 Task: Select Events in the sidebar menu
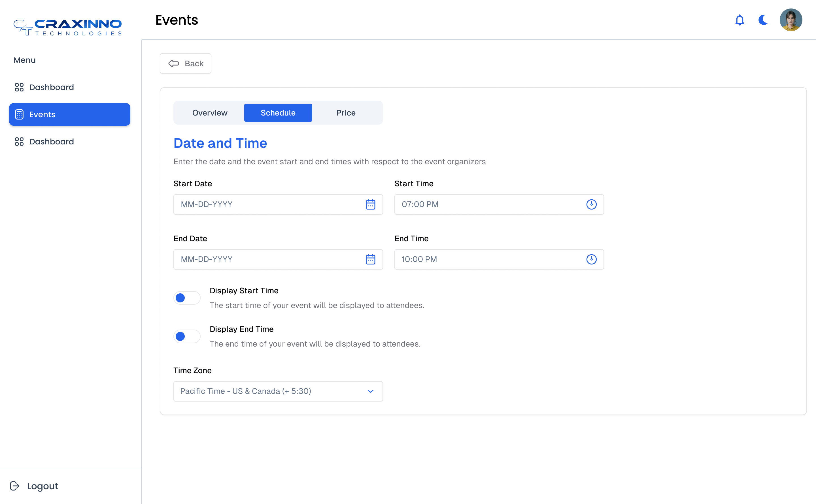(70, 114)
